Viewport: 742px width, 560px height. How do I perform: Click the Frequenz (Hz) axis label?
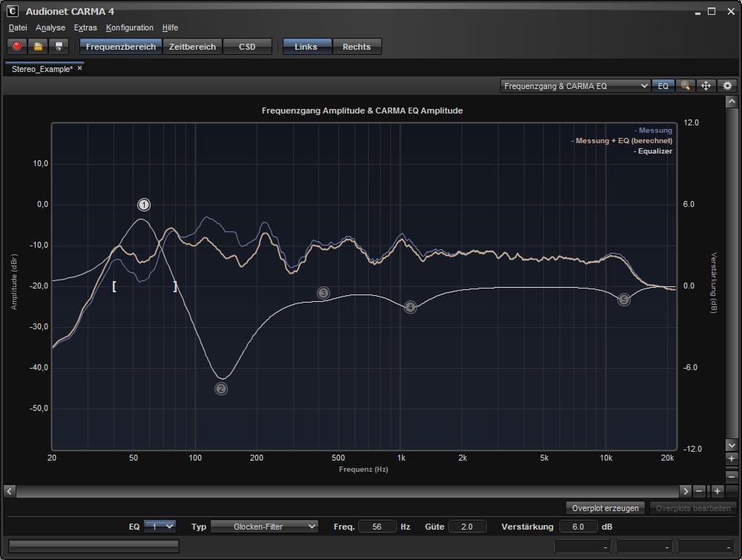point(364,470)
